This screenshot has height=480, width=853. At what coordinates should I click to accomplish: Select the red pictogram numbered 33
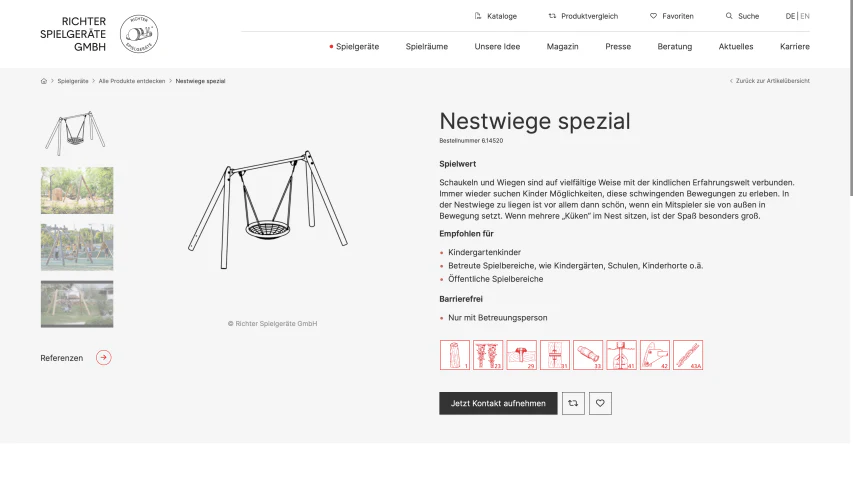(x=588, y=355)
